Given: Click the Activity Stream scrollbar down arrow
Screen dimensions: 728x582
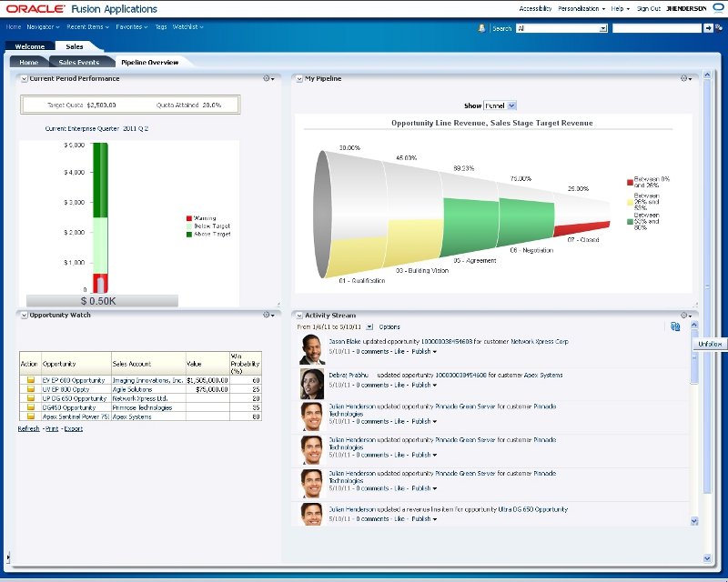Looking at the screenshot, I should [x=694, y=521].
